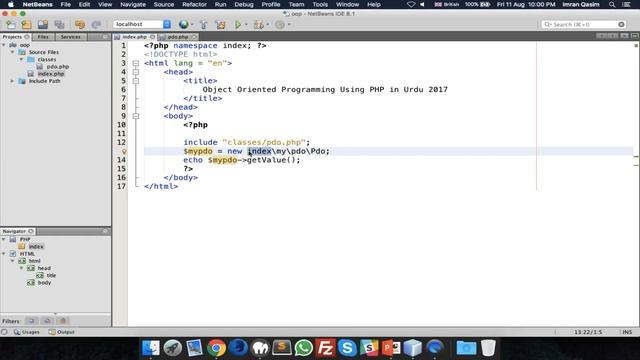The image size is (640, 360).
Task: Switch to the pdo.php editor tab
Action: click(x=178, y=37)
